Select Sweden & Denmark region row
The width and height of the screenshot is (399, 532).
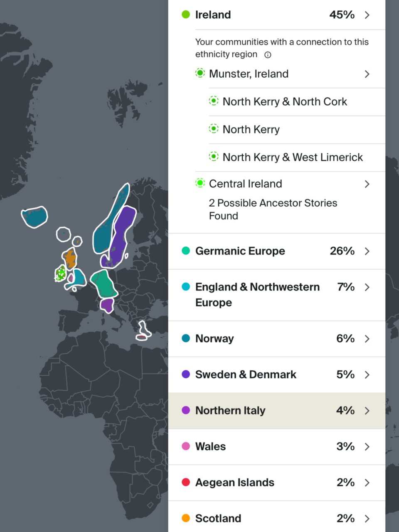(x=276, y=374)
